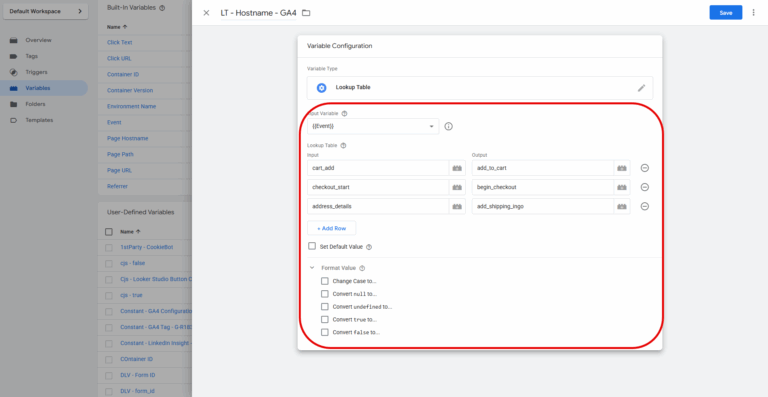Click the folder icon beside variable name

point(306,13)
